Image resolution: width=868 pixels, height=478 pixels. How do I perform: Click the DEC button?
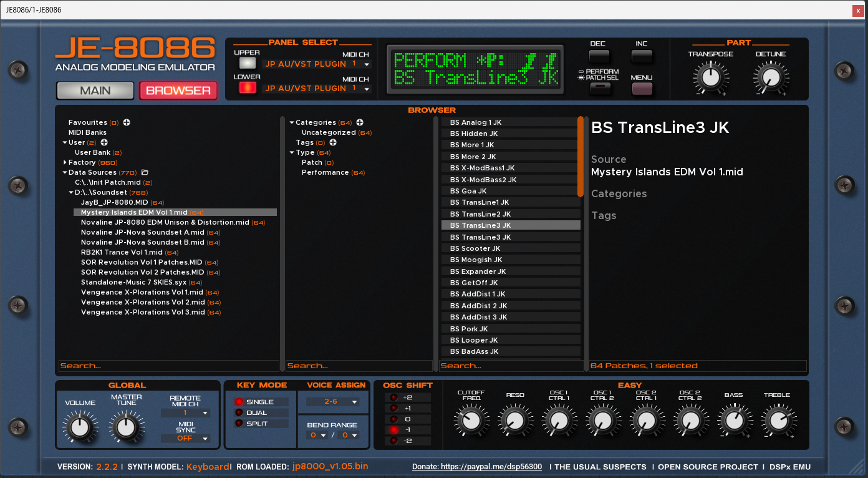pos(599,57)
